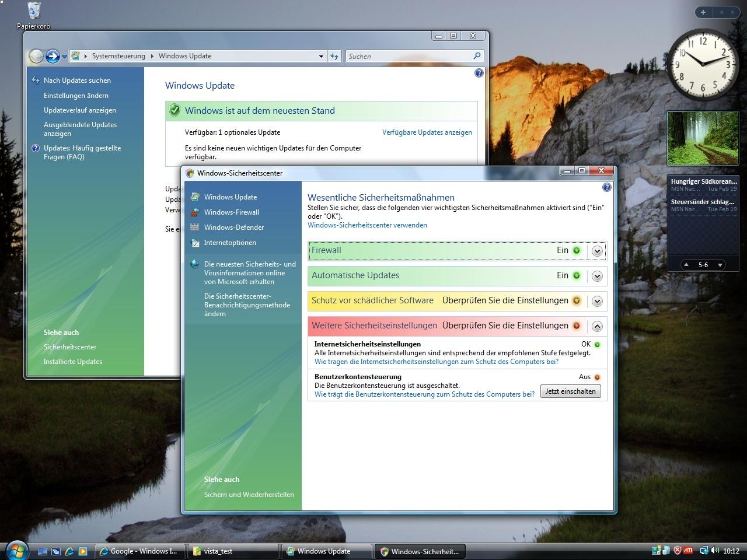This screenshot has width=747, height=560.
Task: Open the Verfügbare Updates anzeigen link
Action: [427, 132]
